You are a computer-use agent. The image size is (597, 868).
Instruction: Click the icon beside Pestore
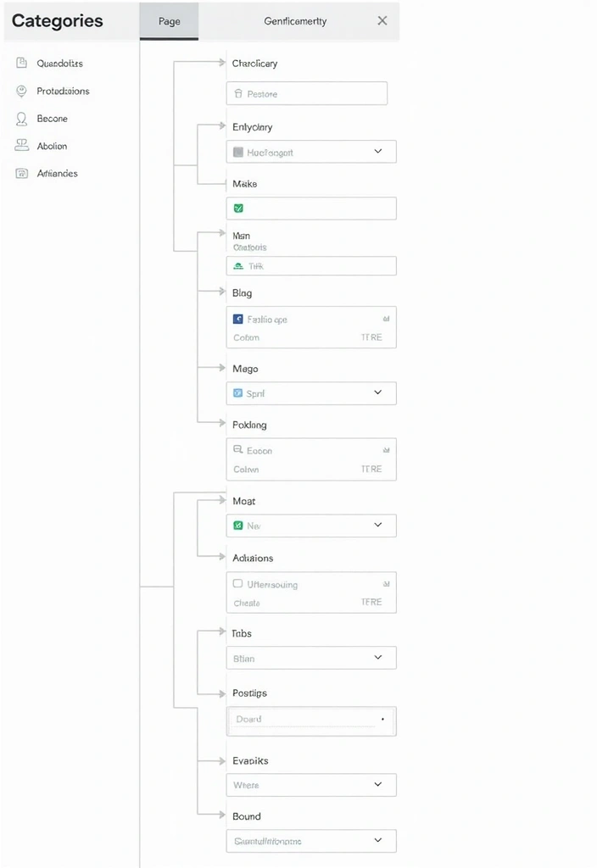pos(238,94)
